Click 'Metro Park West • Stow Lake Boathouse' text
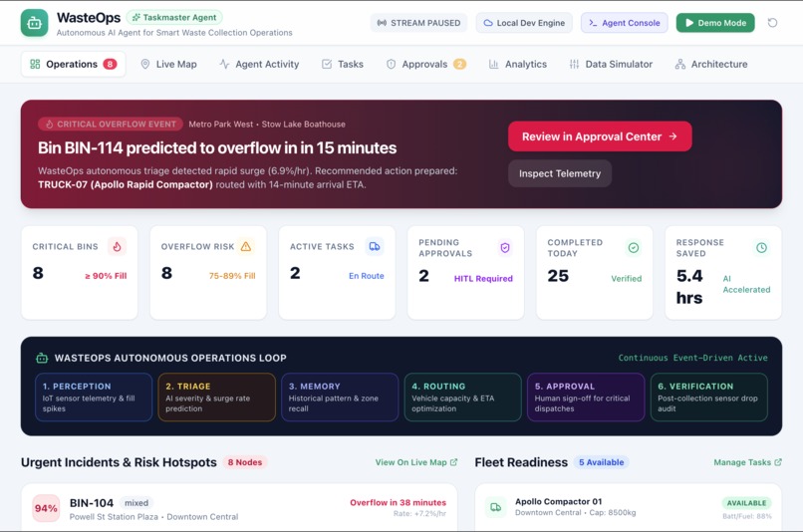 (x=267, y=124)
